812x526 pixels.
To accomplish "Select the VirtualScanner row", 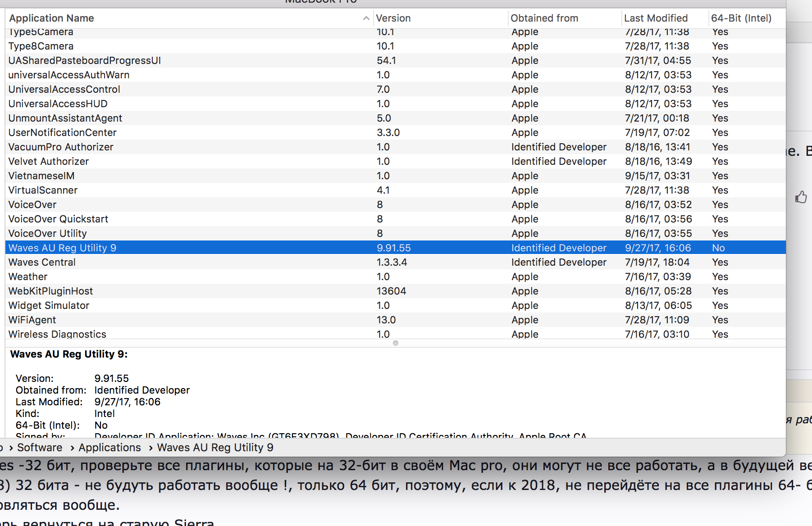I will (395, 190).
